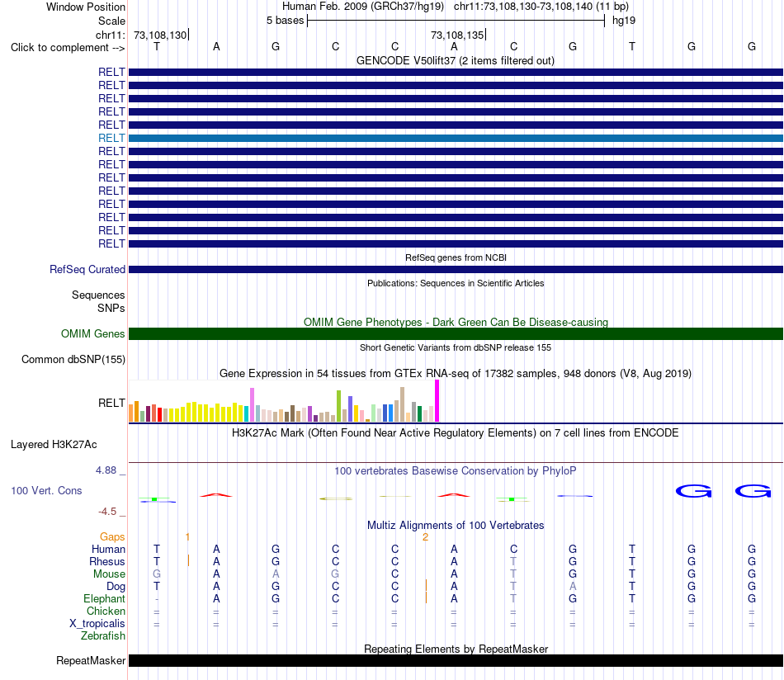Click the -4.5 PhyloP lower value
The width and height of the screenshot is (784, 680).
[x=107, y=512]
